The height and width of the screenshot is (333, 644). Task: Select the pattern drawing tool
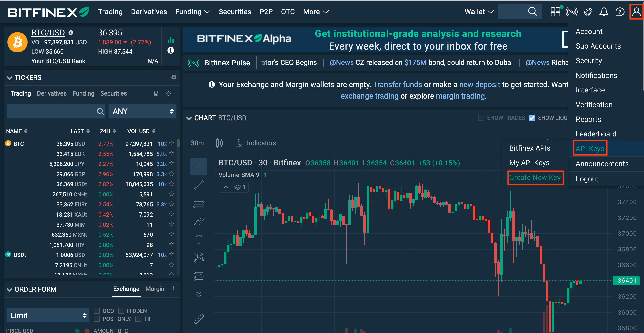pyautogui.click(x=199, y=257)
